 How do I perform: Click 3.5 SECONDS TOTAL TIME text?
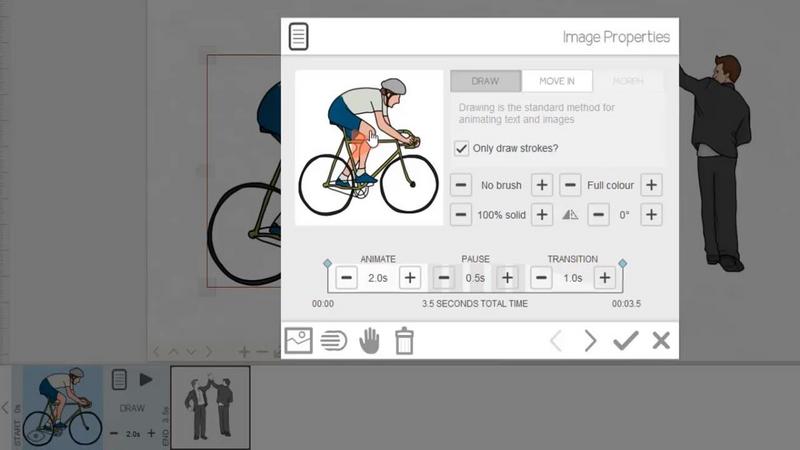(x=474, y=304)
